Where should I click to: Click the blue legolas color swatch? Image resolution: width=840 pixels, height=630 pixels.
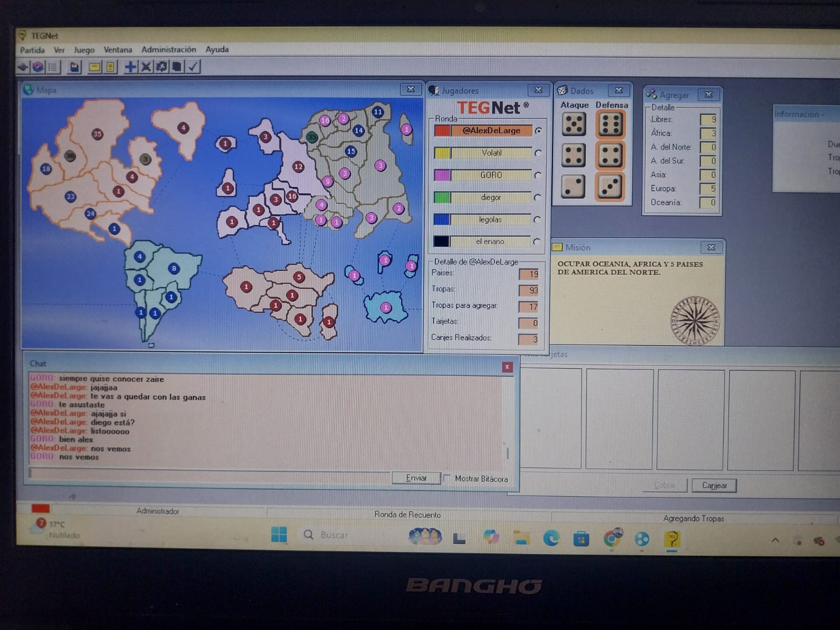(x=442, y=219)
